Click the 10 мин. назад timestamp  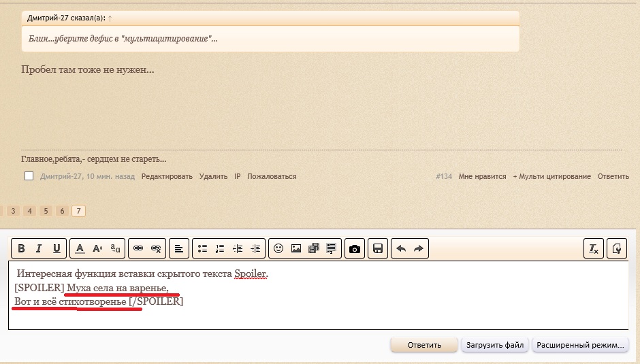[110, 176]
